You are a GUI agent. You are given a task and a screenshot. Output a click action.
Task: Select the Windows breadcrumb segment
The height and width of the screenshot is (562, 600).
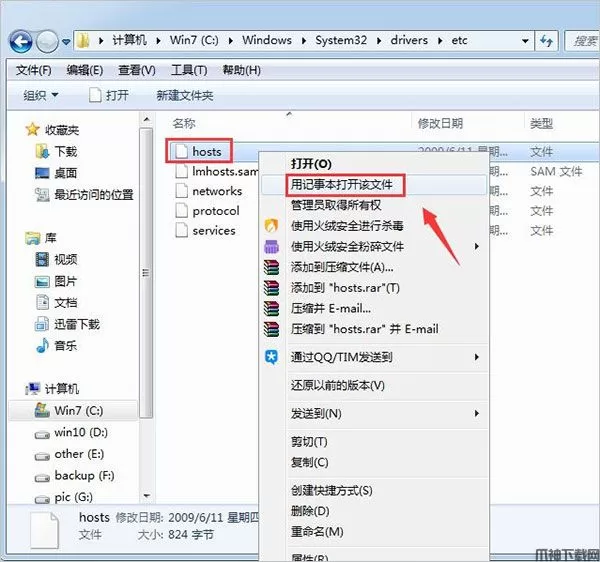(x=267, y=40)
